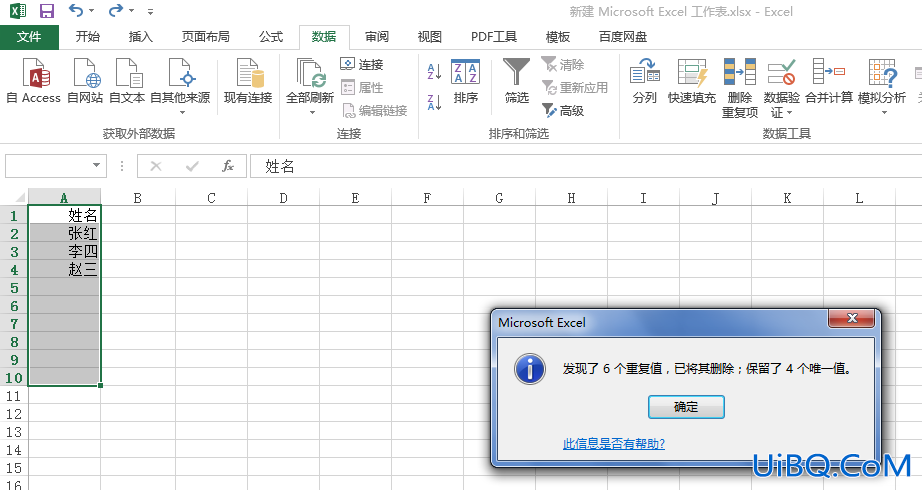The width and height of the screenshot is (922, 490).
Task: Open the PDF工具 ribbon tab
Action: (x=493, y=37)
